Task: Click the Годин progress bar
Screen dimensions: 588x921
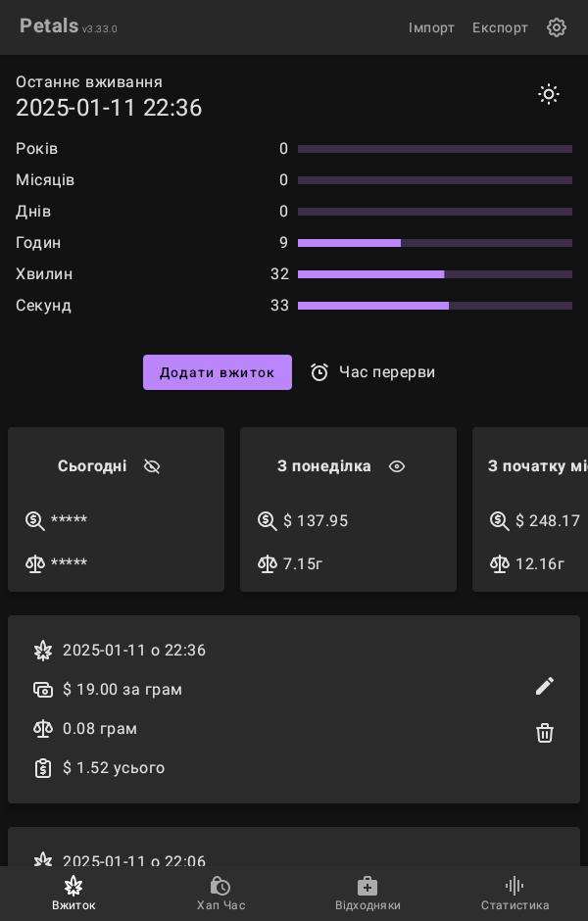Action: pyautogui.click(x=435, y=243)
